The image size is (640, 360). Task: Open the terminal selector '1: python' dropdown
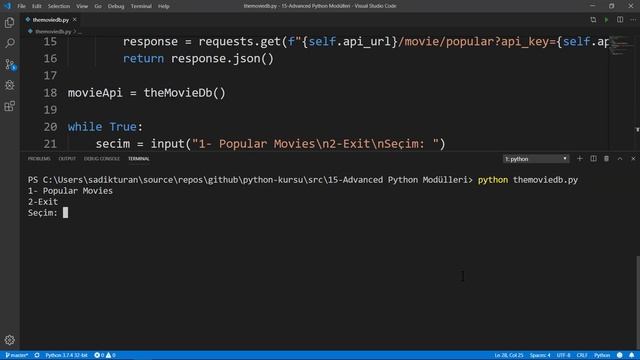536,159
